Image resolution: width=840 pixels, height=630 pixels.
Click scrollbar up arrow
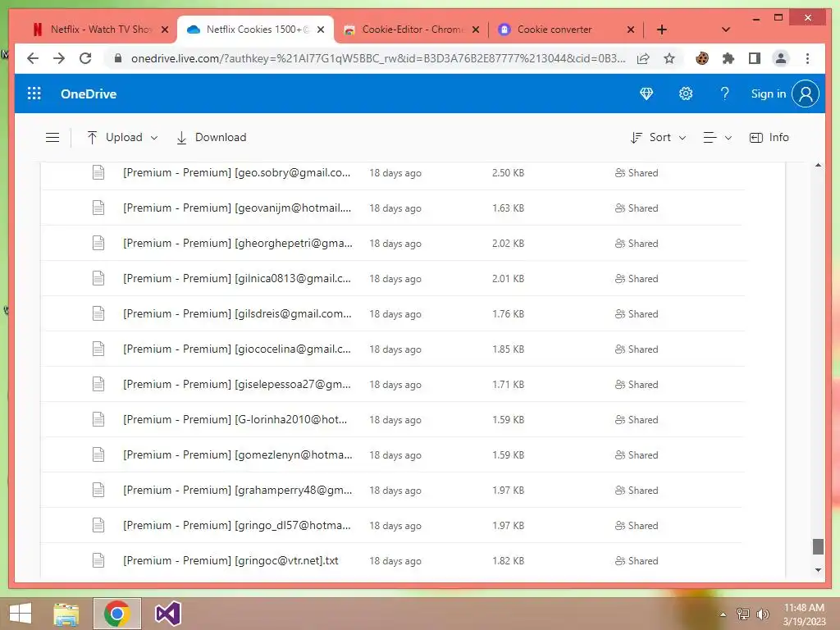tap(818, 165)
